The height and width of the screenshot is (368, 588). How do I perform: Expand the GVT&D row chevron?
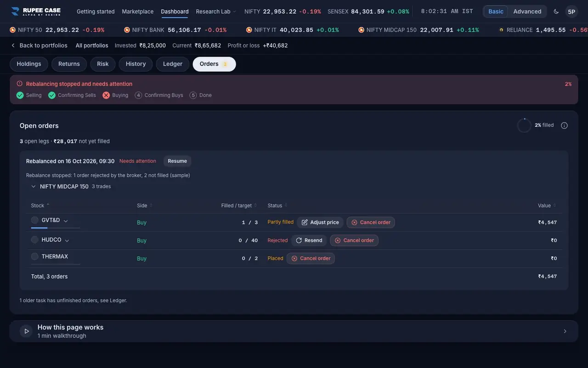[66, 221]
